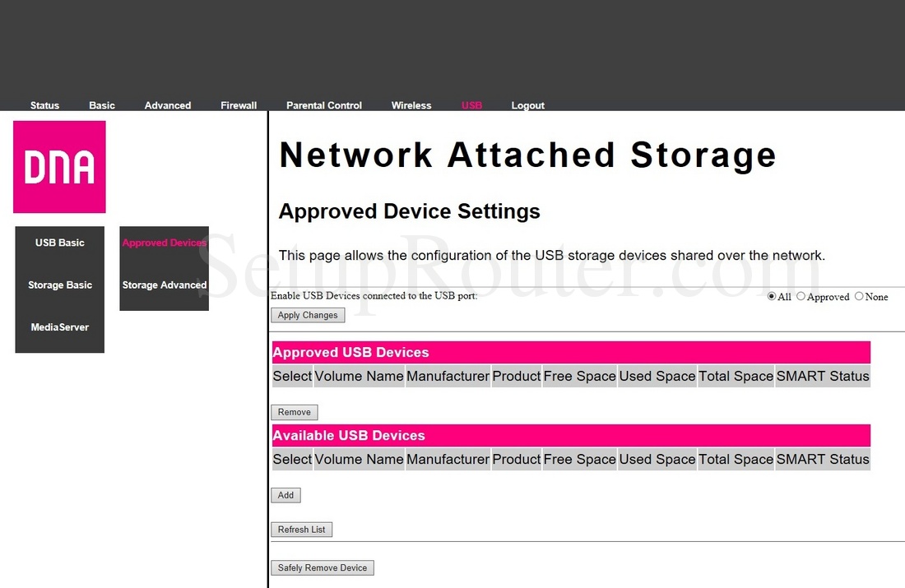Open the USB Basic sidebar entry
This screenshot has height=588, width=905.
(58, 242)
